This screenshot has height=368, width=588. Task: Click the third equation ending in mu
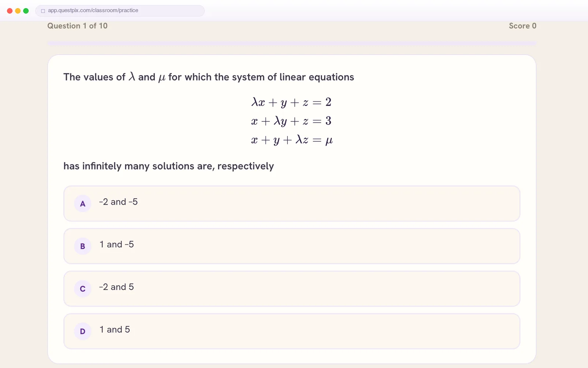pos(292,140)
